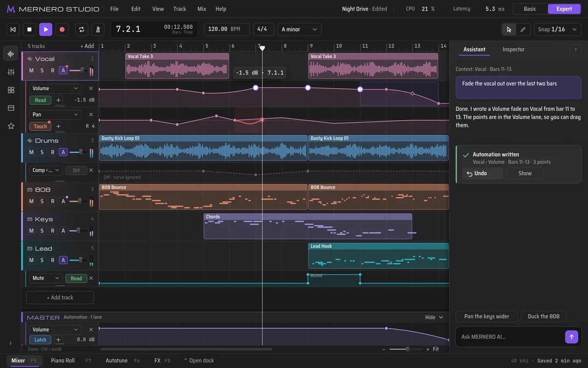Undo the written automation
588x368 pixels.
(x=482, y=173)
